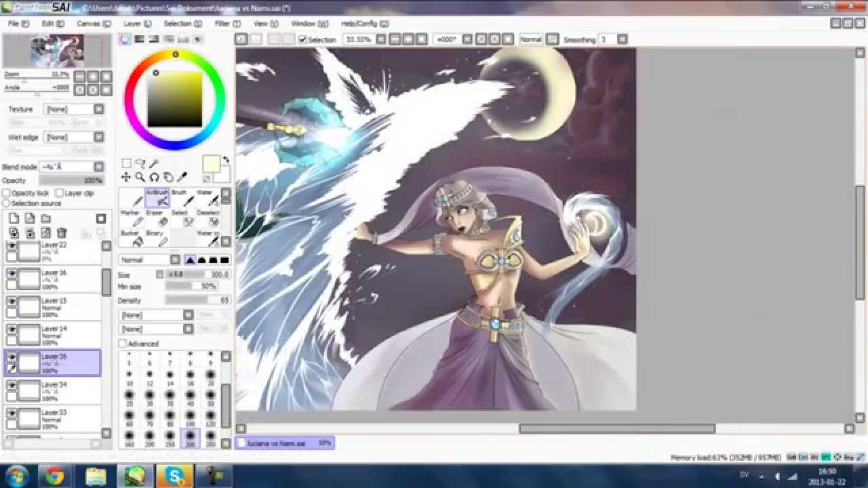The image size is (868, 488).
Task: Open Skype from the taskbar
Action: (174, 476)
